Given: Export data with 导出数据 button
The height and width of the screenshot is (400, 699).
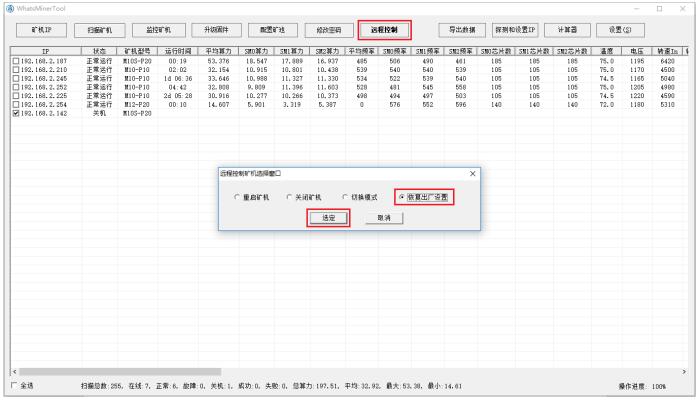Looking at the screenshot, I should 462,30.
